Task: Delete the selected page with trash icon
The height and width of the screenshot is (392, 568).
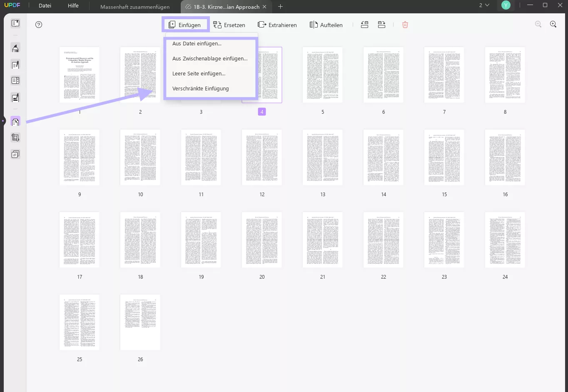Action: (405, 25)
